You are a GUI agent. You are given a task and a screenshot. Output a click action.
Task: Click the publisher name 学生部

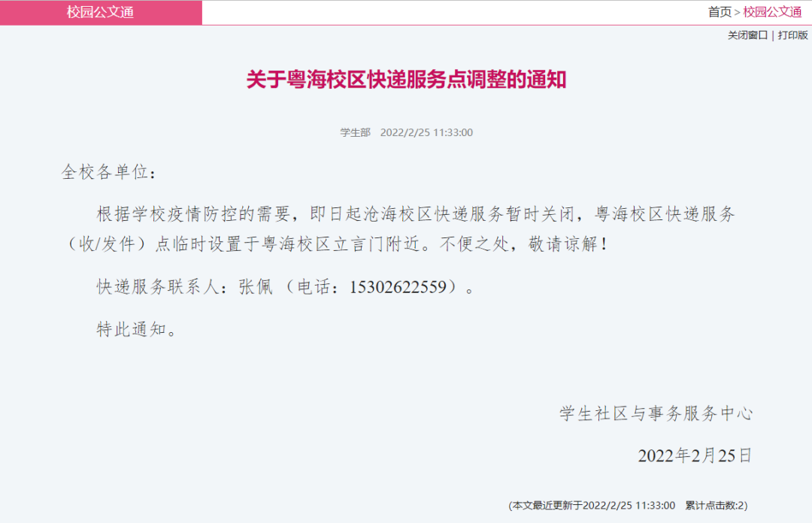coord(355,132)
